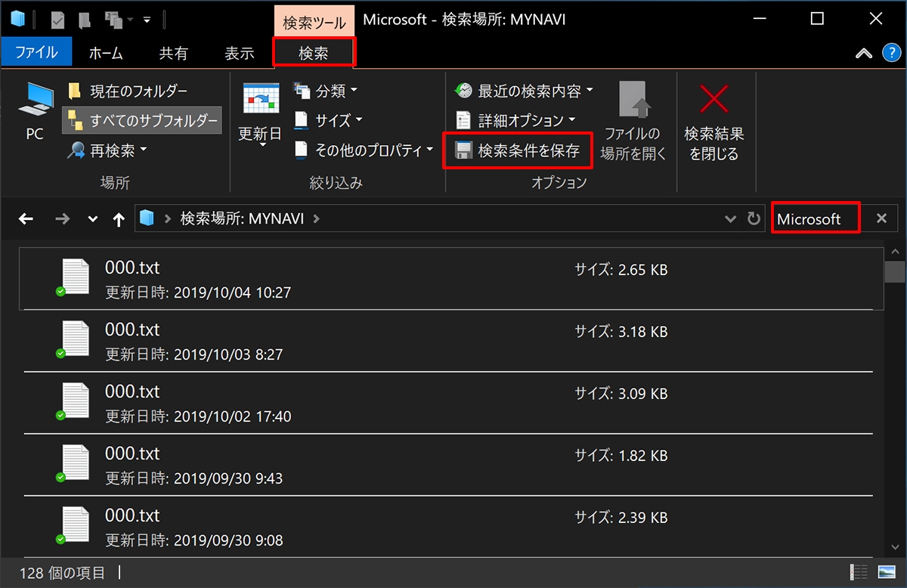
Task: Open Customize Quick Access Toolbar dropdown
Action: click(147, 19)
